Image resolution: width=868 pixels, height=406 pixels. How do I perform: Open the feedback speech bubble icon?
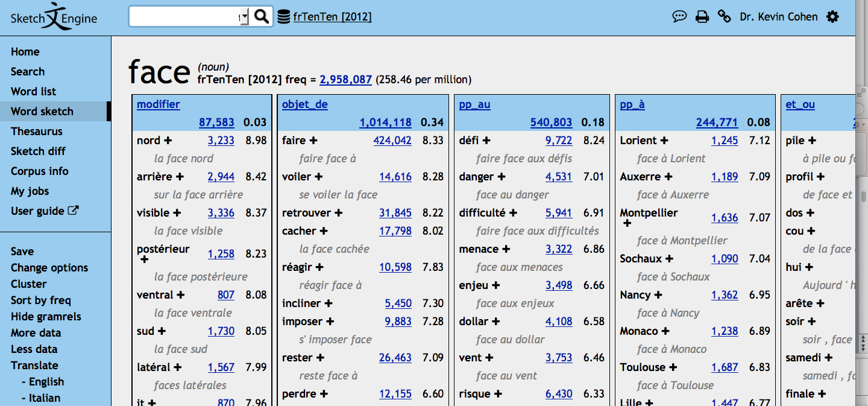pos(679,17)
